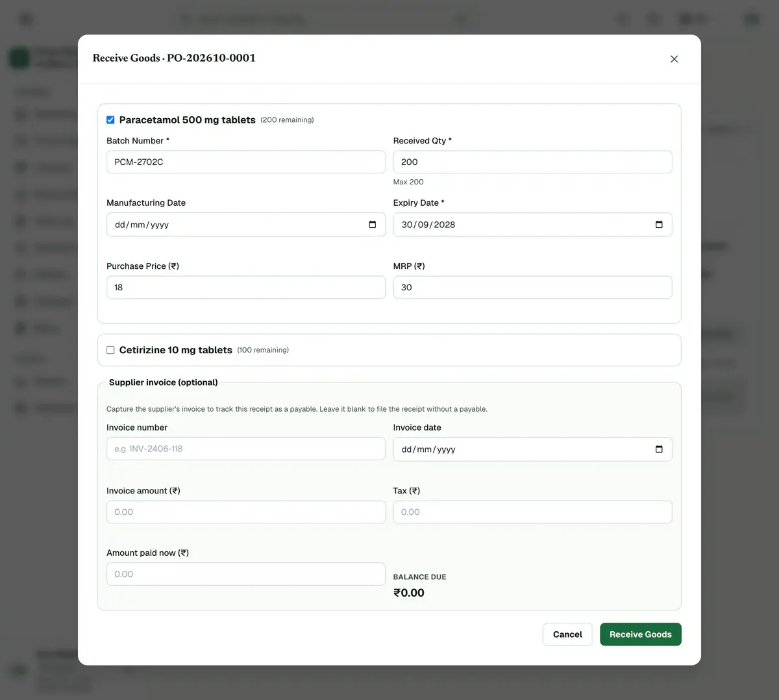Click the supplier invoice helper description text
779x700 pixels.
[x=297, y=409]
